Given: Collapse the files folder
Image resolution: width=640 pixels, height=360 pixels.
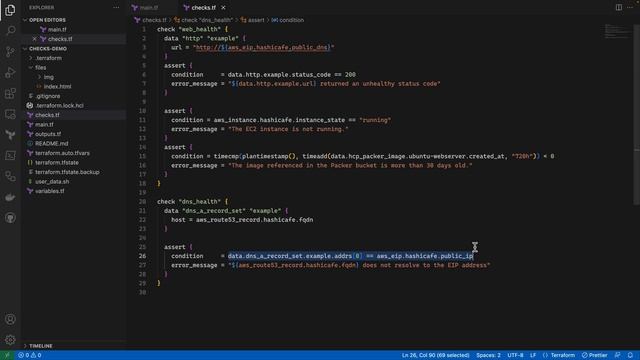Looking at the screenshot, I should 40,67.
